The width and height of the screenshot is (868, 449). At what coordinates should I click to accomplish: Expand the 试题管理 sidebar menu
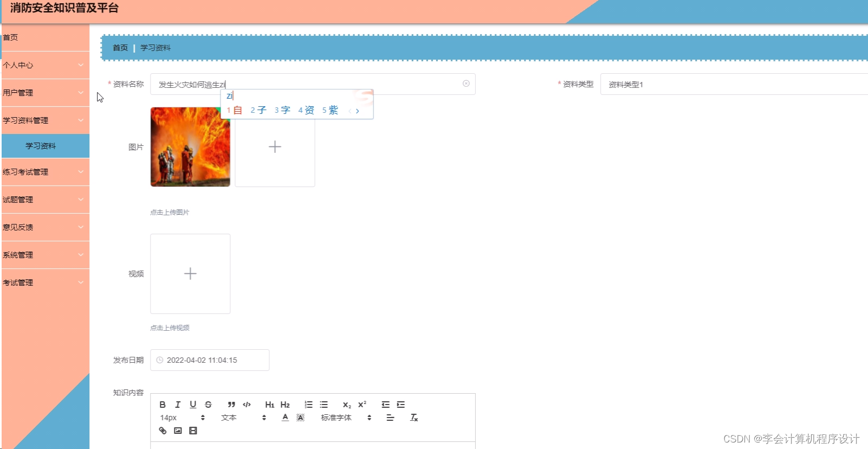tap(44, 200)
